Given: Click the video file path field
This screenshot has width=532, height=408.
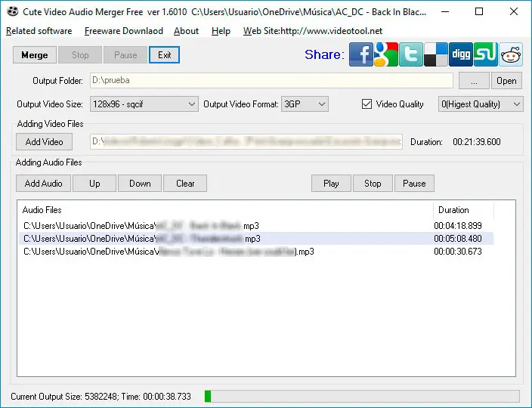Looking at the screenshot, I should pyautogui.click(x=246, y=141).
